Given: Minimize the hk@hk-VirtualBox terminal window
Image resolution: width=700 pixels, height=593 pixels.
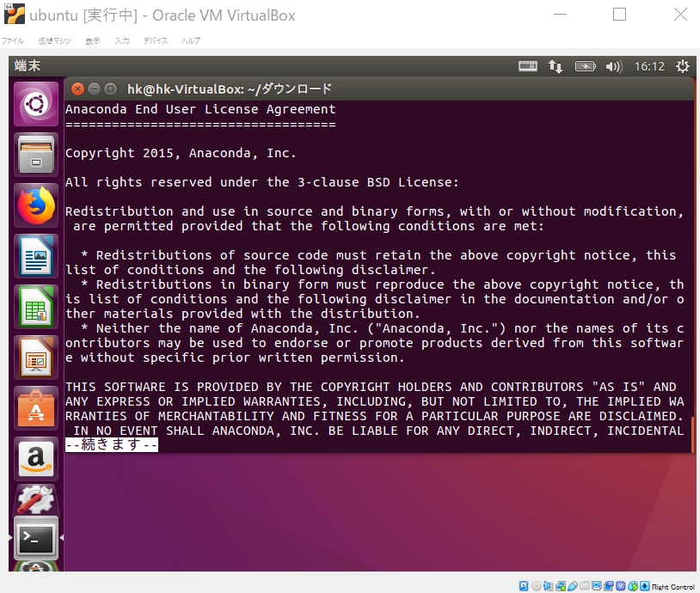Looking at the screenshot, I should [x=94, y=89].
